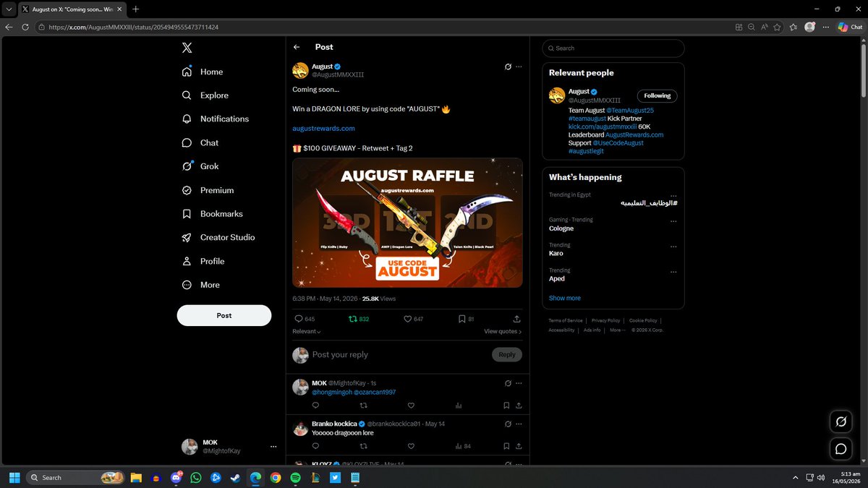Click the share icon on August's post
The image size is (868, 488).
tap(516, 319)
